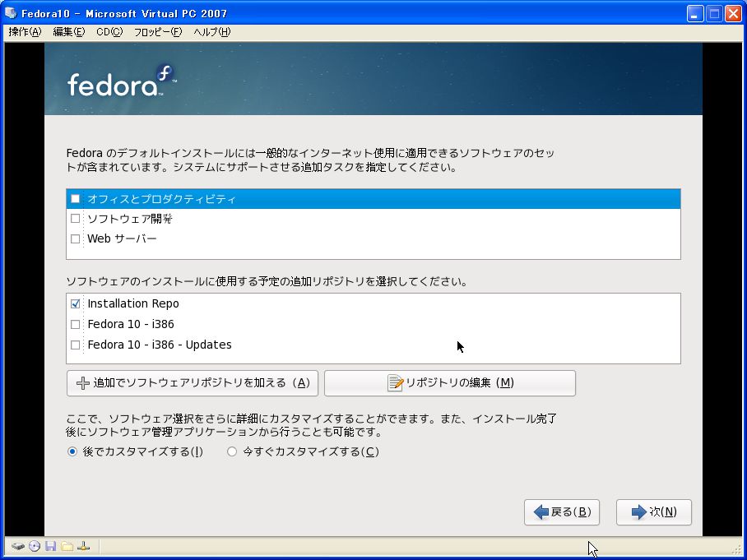The height and width of the screenshot is (560, 747).
Task: Select the Web サーバー row text
Action: 122,238
